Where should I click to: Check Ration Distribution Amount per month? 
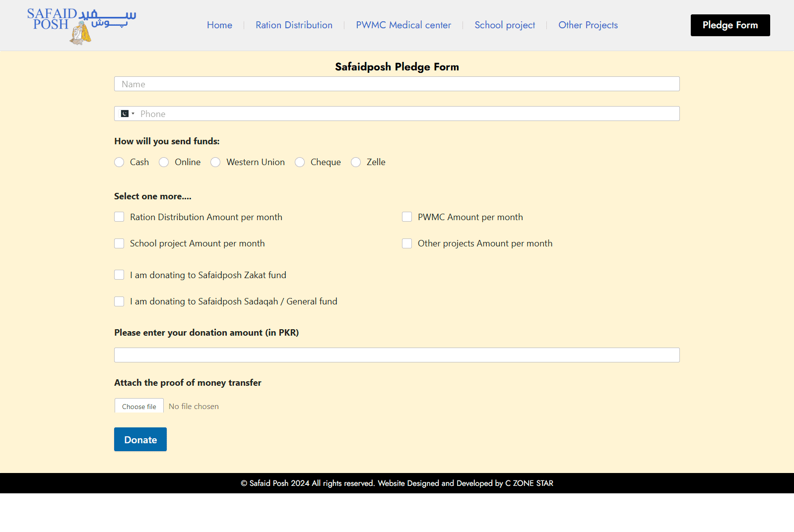[119, 217]
